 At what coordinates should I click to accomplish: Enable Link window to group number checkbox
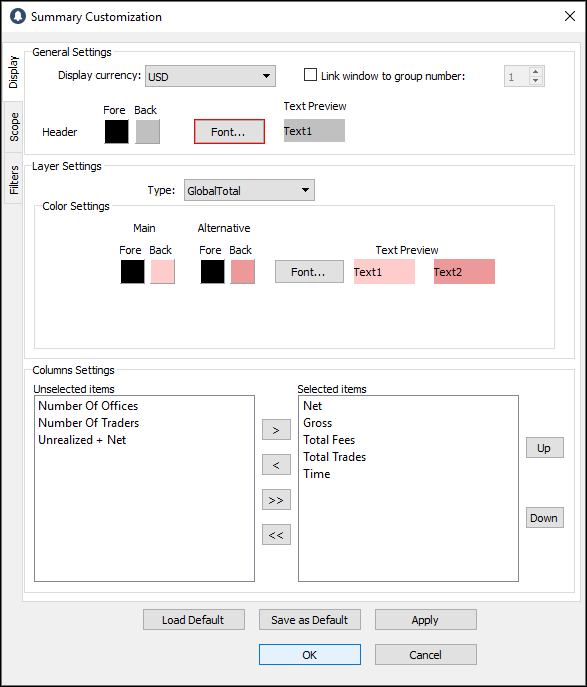pyautogui.click(x=310, y=75)
